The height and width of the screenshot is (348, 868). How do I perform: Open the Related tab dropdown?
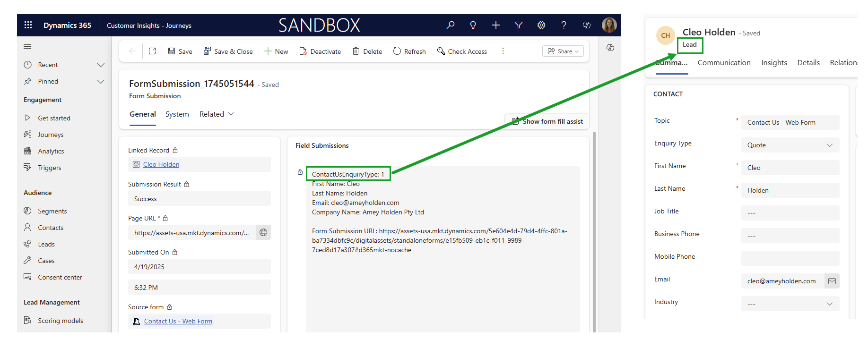217,114
